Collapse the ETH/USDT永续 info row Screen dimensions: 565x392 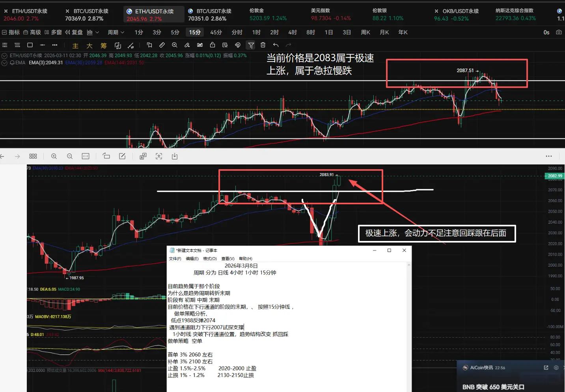pos(4,56)
